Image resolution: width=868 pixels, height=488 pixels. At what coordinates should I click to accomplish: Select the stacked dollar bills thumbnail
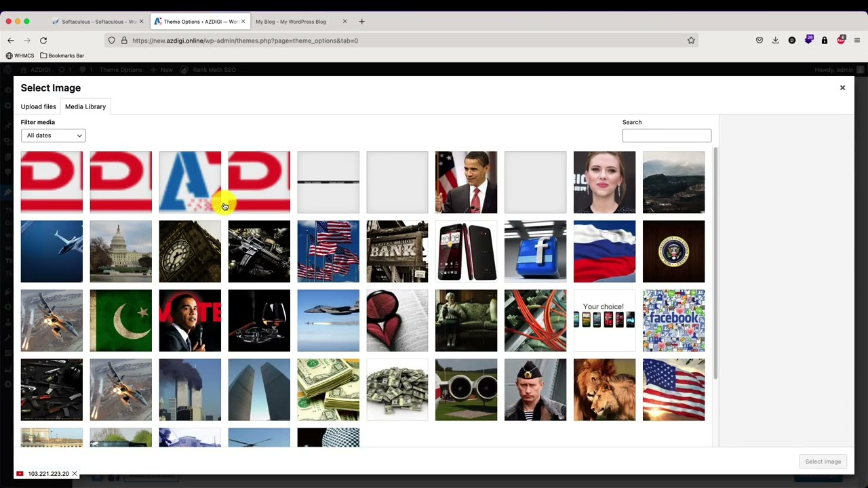point(328,390)
